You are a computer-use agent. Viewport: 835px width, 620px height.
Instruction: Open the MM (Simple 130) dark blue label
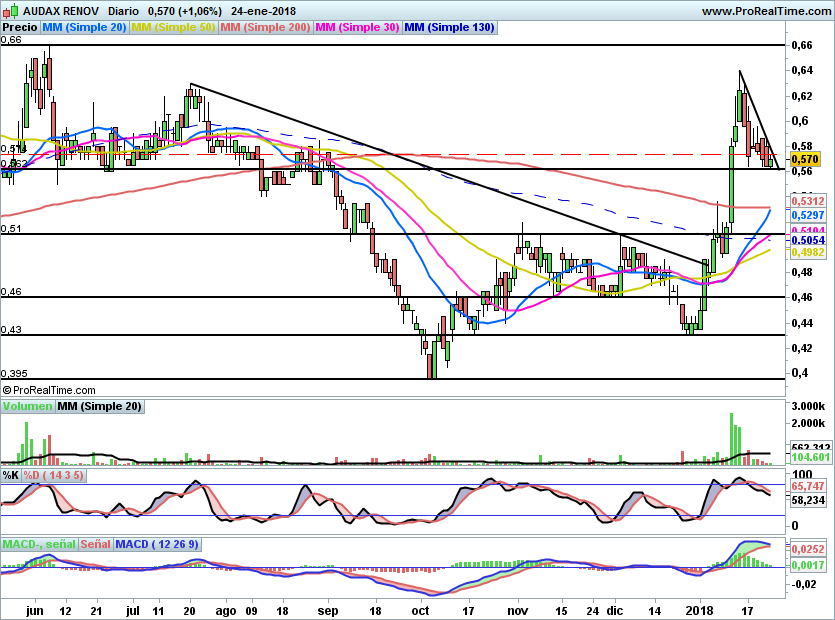click(449, 27)
